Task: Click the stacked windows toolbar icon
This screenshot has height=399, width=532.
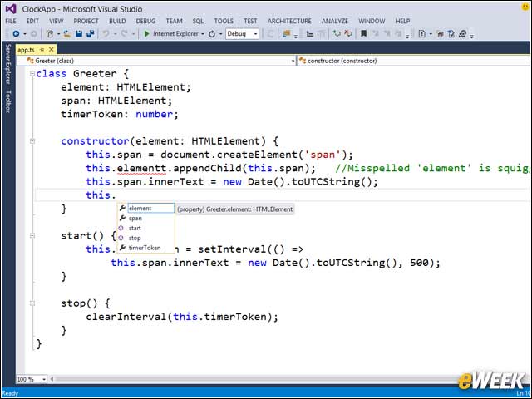Action: [x=440, y=34]
